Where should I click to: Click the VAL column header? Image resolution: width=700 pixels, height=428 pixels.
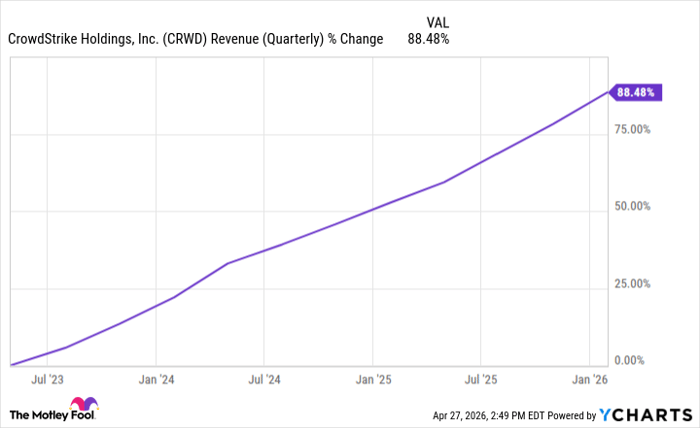438,22
